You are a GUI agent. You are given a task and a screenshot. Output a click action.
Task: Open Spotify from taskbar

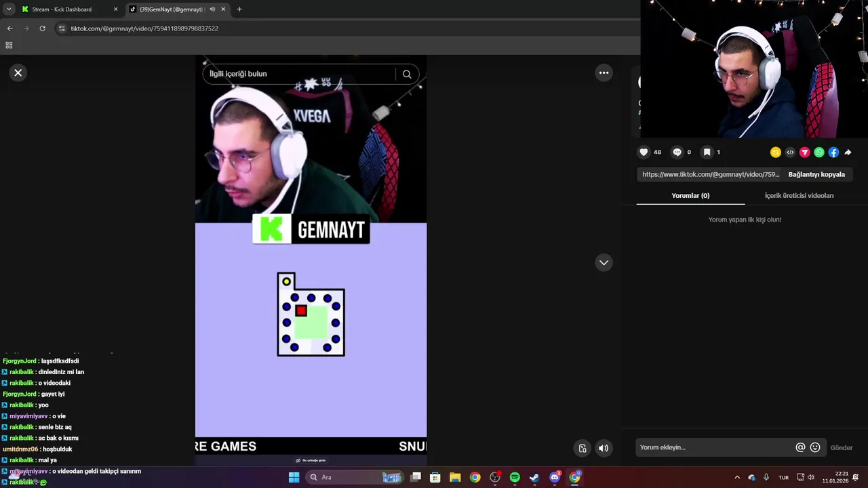pos(515,477)
